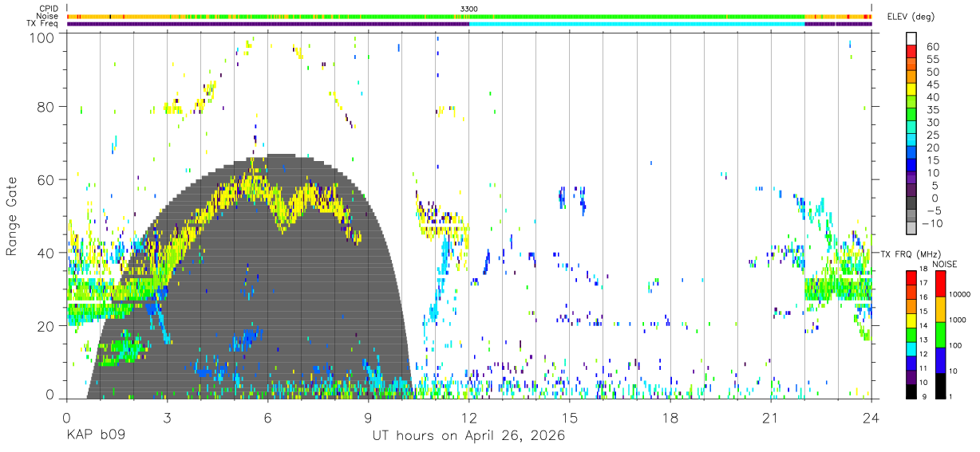The height and width of the screenshot is (452, 980).
Task: Pick the green ELEV colorbar cell below 35
Action: pyautogui.click(x=911, y=114)
